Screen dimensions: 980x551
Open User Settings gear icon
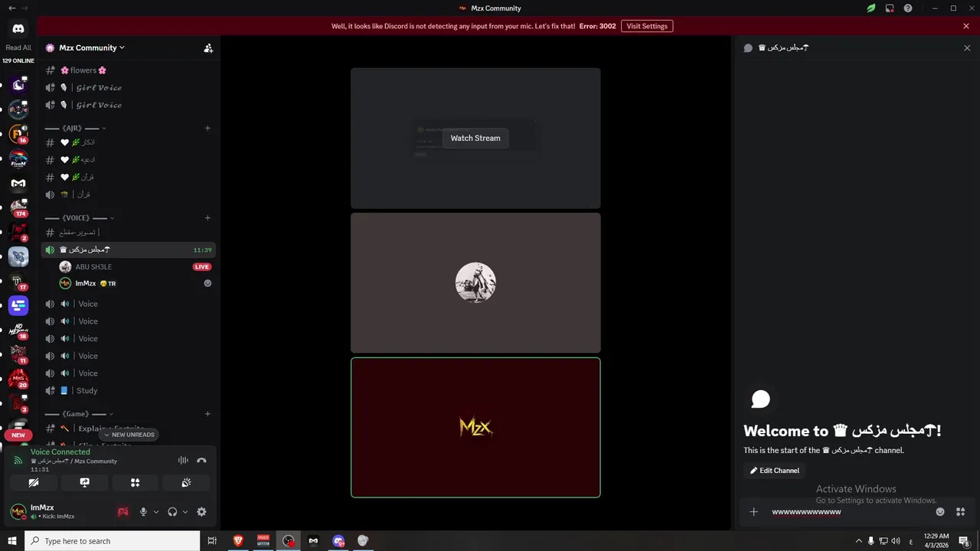point(201,512)
